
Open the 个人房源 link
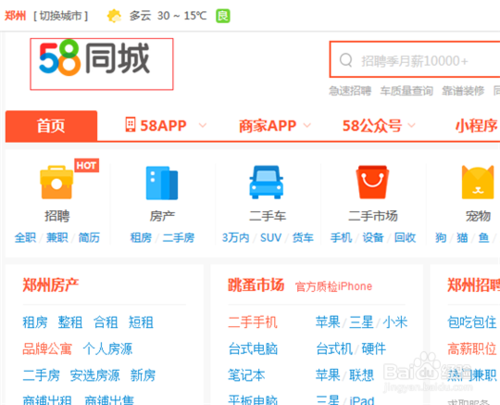(x=108, y=349)
